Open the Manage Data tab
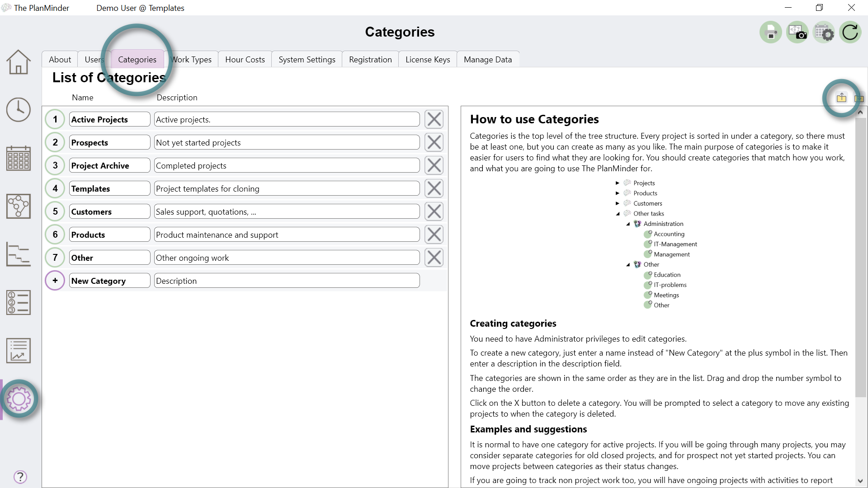Screen dimensions: 868x488 488,59
